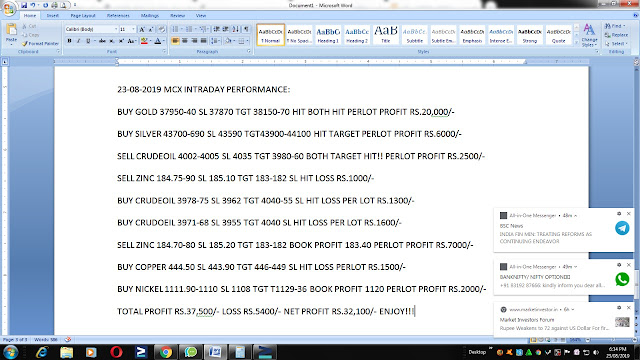Toggle Center alignment

(185, 41)
